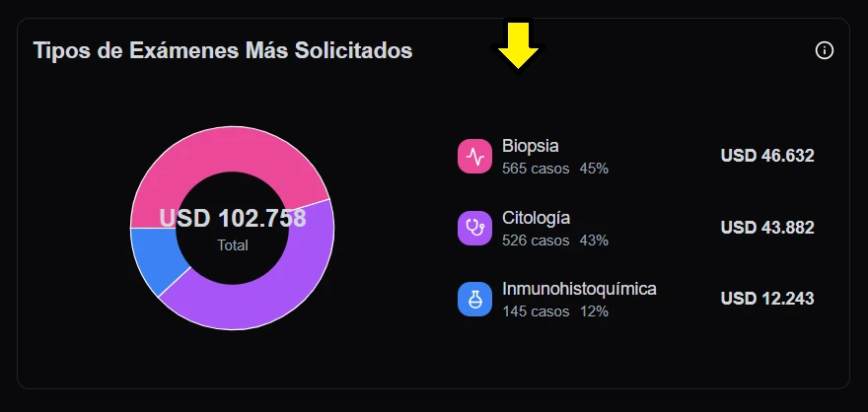Screen dimensions: 868x412
Task: Click the USD 12.243 amount
Action: (767, 299)
